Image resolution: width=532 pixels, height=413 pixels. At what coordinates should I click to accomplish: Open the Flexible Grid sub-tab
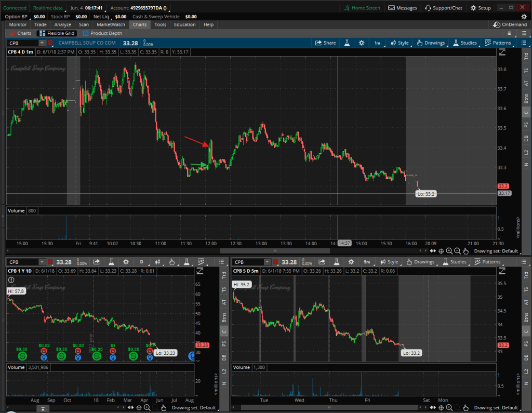click(x=58, y=33)
